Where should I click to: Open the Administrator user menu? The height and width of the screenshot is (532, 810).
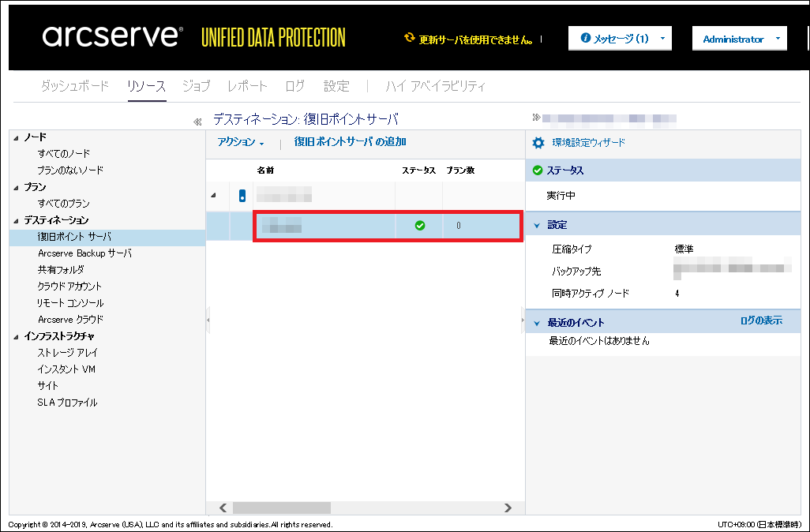(x=739, y=38)
